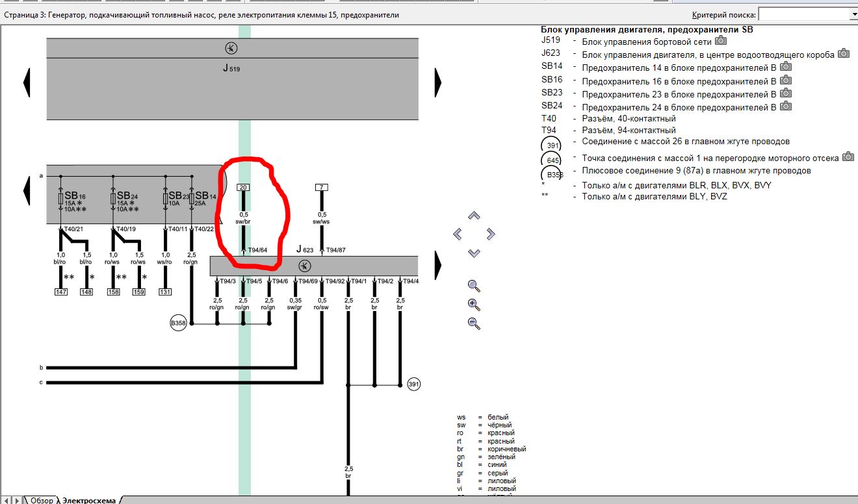Image resolution: width=858 pixels, height=504 pixels.
Task: Pan diagram down with the down chevron
Action: coord(474,253)
